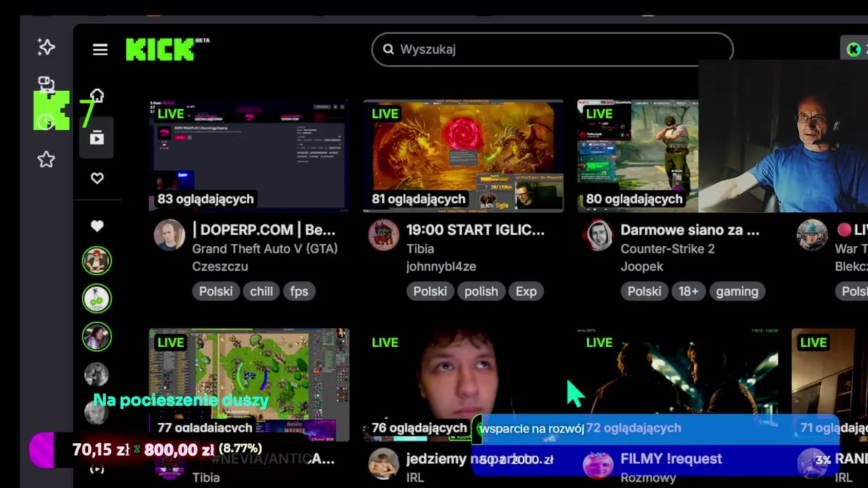Click '76 oglądających' viewer count
Image resolution: width=868 pixels, height=488 pixels.
[419, 428]
